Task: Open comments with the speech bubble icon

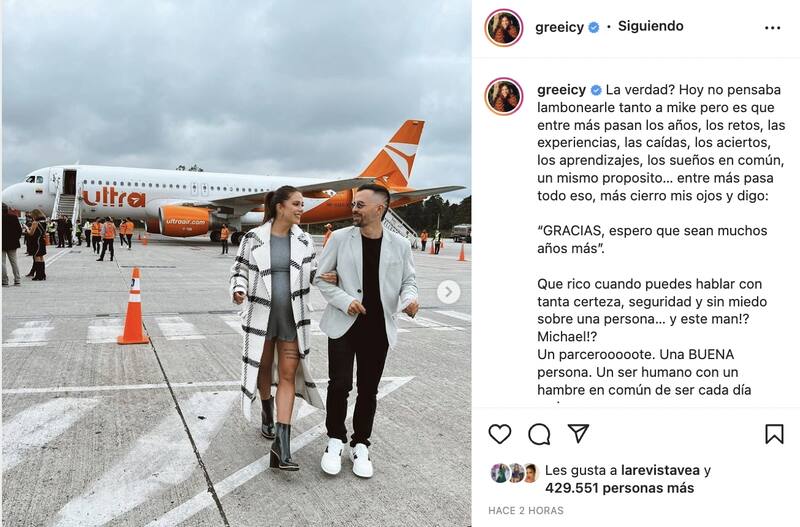Action: coord(539,434)
